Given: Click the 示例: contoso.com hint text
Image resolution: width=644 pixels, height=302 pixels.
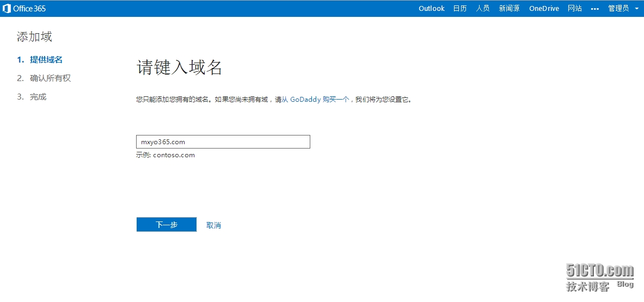Looking at the screenshot, I should pyautogui.click(x=165, y=155).
